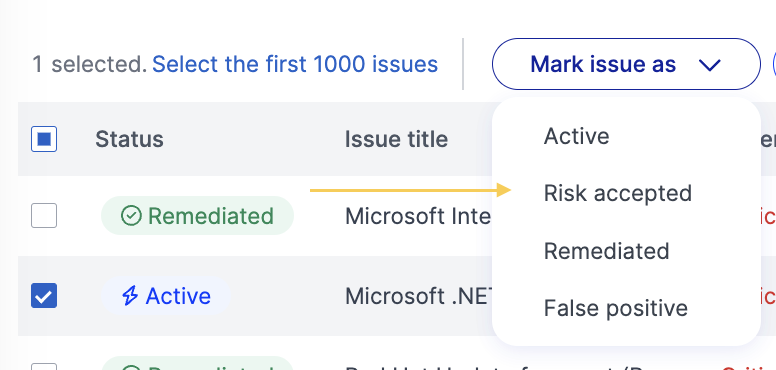Click the lightning bolt icon in the Active badge

click(130, 296)
